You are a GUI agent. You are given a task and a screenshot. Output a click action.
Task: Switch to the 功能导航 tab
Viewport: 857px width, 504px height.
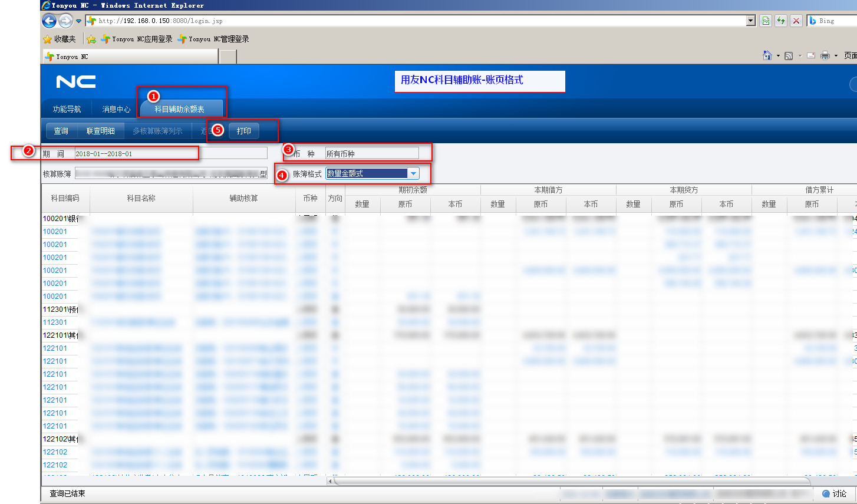click(x=67, y=109)
